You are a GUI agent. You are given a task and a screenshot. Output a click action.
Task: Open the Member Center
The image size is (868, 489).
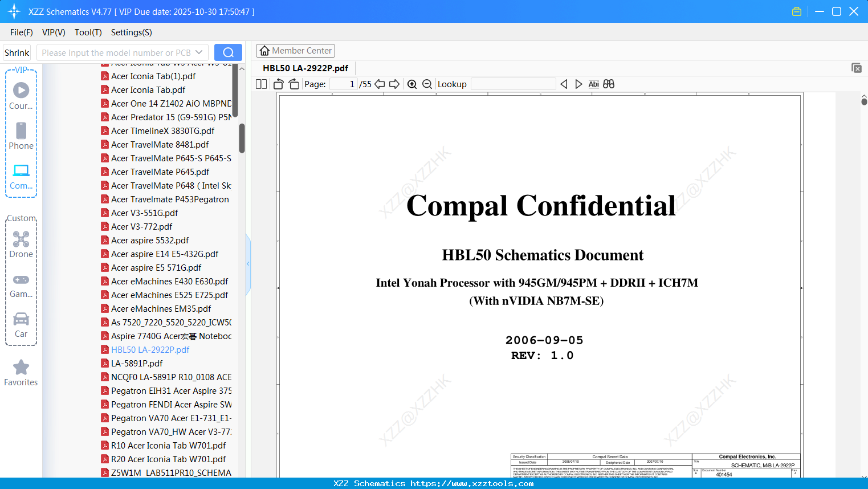pyautogui.click(x=295, y=51)
